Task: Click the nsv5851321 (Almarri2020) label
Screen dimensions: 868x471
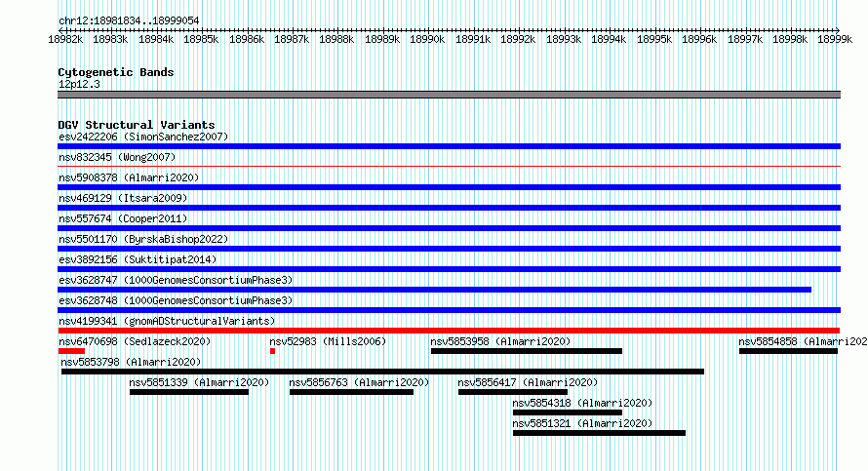Action: pyautogui.click(x=582, y=423)
